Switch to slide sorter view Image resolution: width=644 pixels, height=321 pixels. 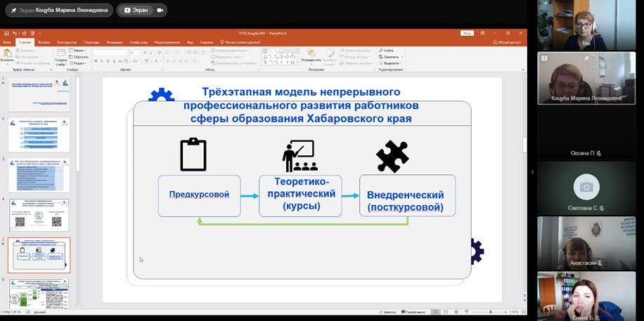pyautogui.click(x=446, y=312)
